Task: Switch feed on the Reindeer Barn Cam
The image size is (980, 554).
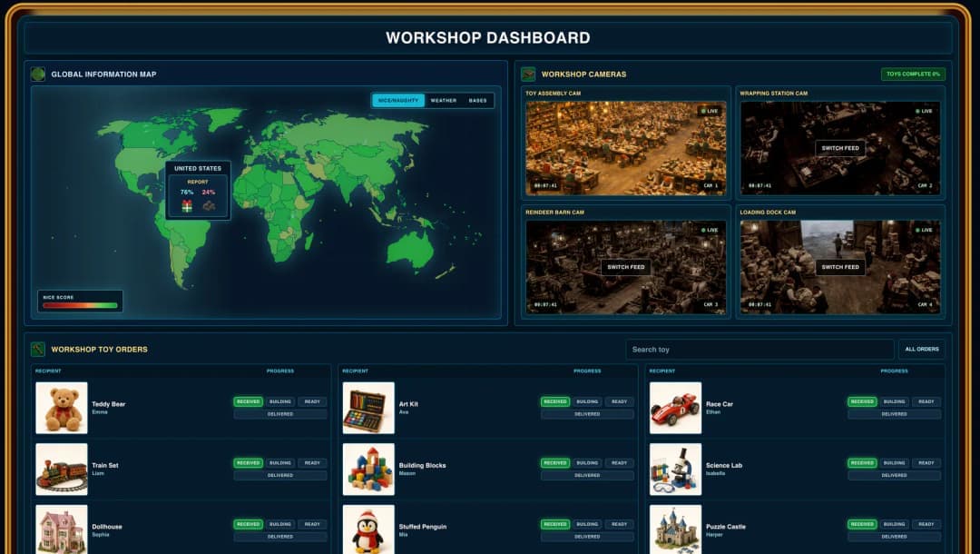Action: [625, 267]
